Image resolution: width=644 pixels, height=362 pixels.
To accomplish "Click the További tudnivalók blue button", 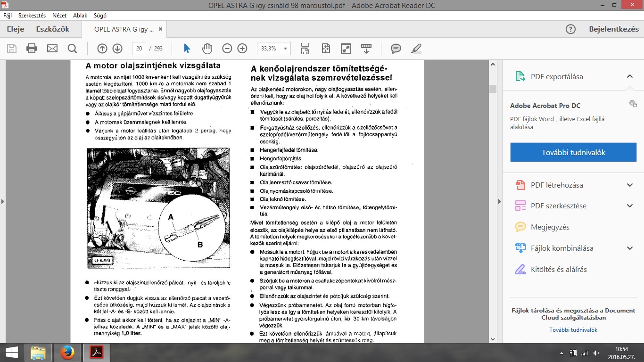I will 573,152.
